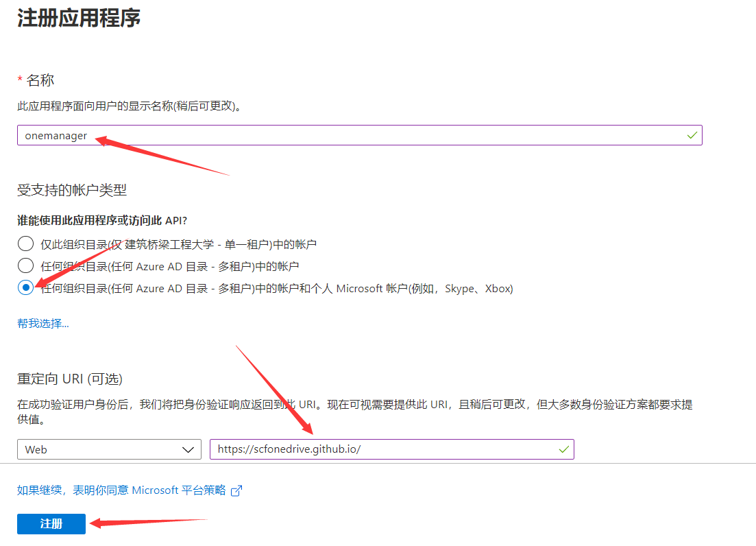Click the 重定向 URI (可选) section heading
This screenshot has width=756, height=546.
click(x=70, y=379)
